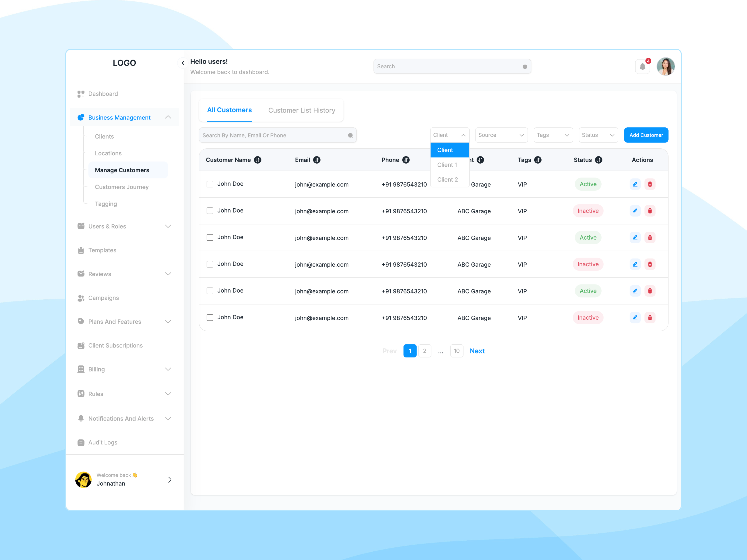Click the Status column sort icon

pyautogui.click(x=598, y=160)
